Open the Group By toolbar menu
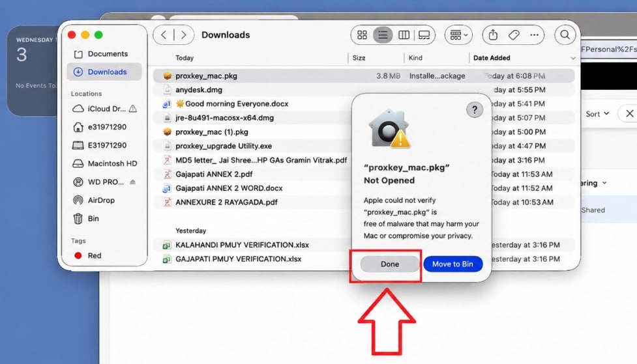Viewport: 637px width, 364px height. 458,35
